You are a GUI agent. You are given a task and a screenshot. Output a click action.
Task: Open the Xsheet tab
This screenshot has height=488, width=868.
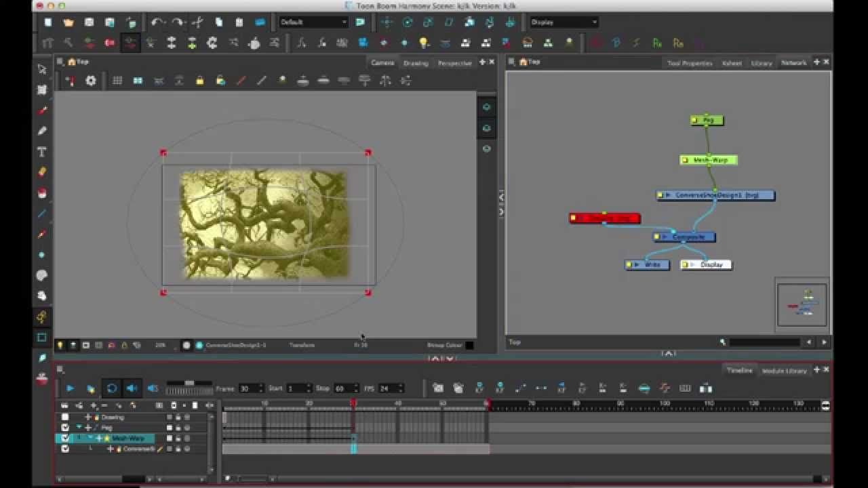(x=732, y=63)
